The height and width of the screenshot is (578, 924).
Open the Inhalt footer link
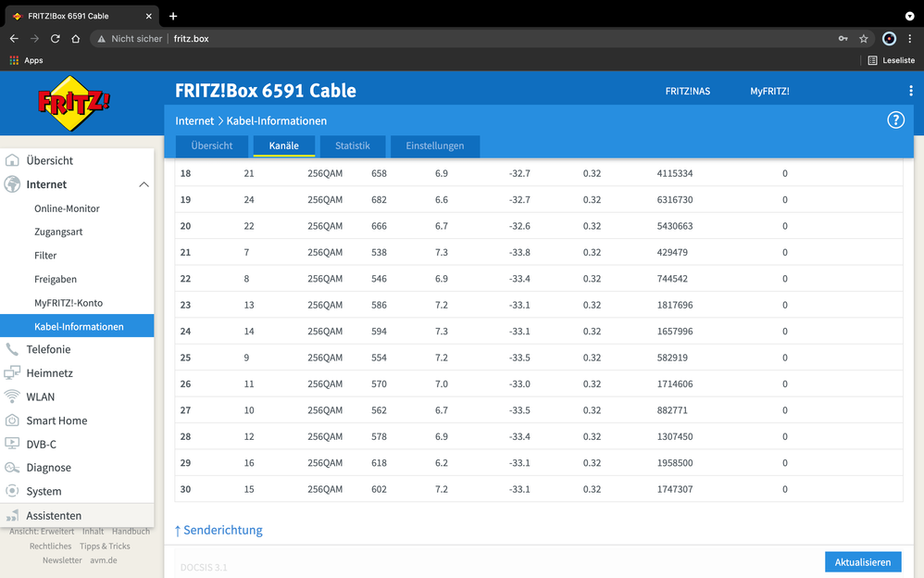[x=94, y=532]
